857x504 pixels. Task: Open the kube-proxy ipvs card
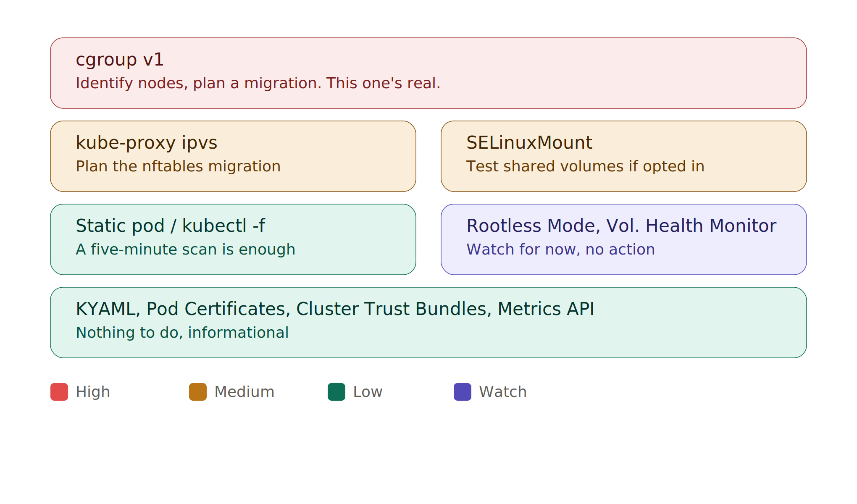click(x=233, y=156)
